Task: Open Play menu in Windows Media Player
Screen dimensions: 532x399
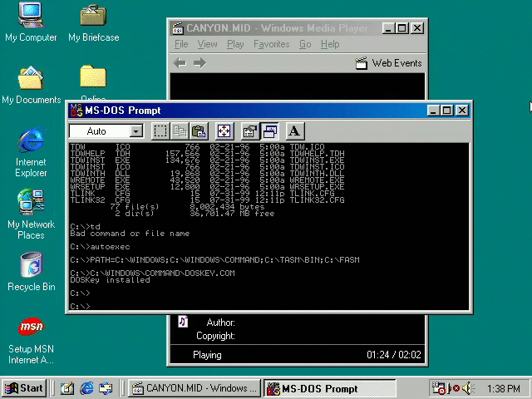Action: [235, 44]
